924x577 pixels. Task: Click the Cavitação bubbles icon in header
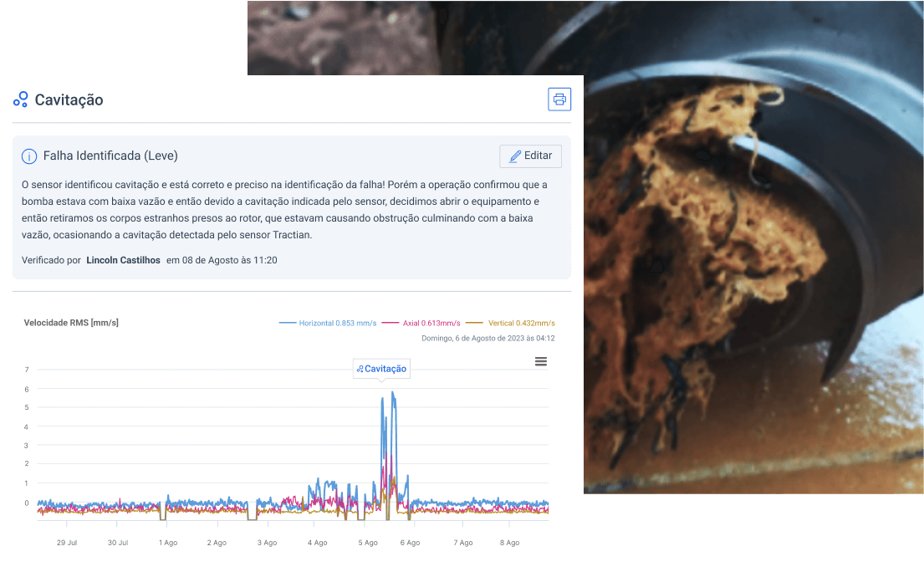coord(21,100)
